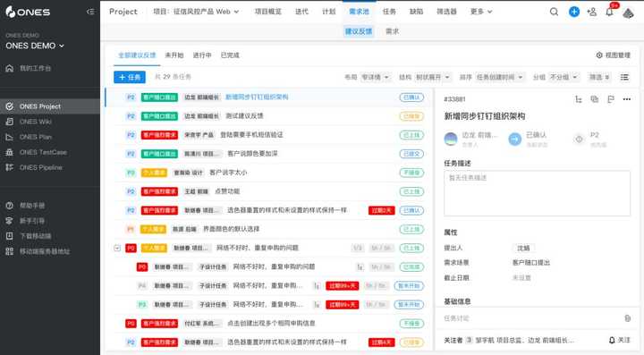Image resolution: width=644 pixels, height=355 pixels.
Task: Switch to the 任务 tab in the top navigation
Action: [x=389, y=12]
